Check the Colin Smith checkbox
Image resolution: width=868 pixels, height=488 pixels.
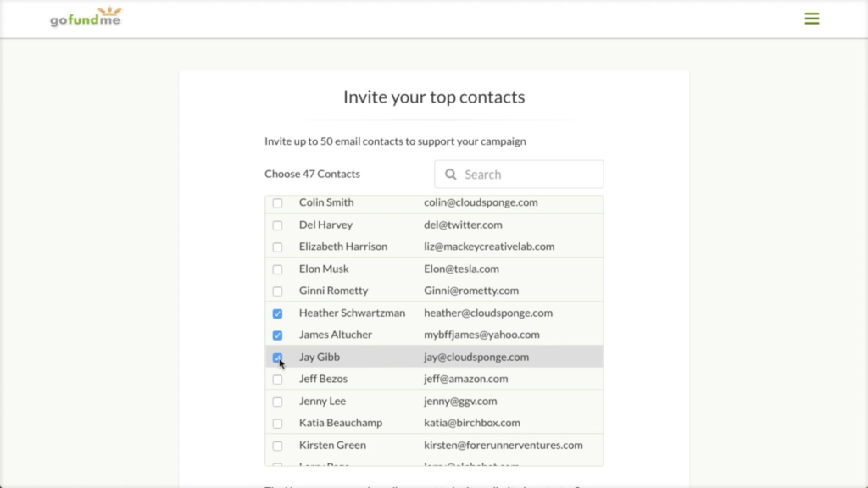point(277,203)
